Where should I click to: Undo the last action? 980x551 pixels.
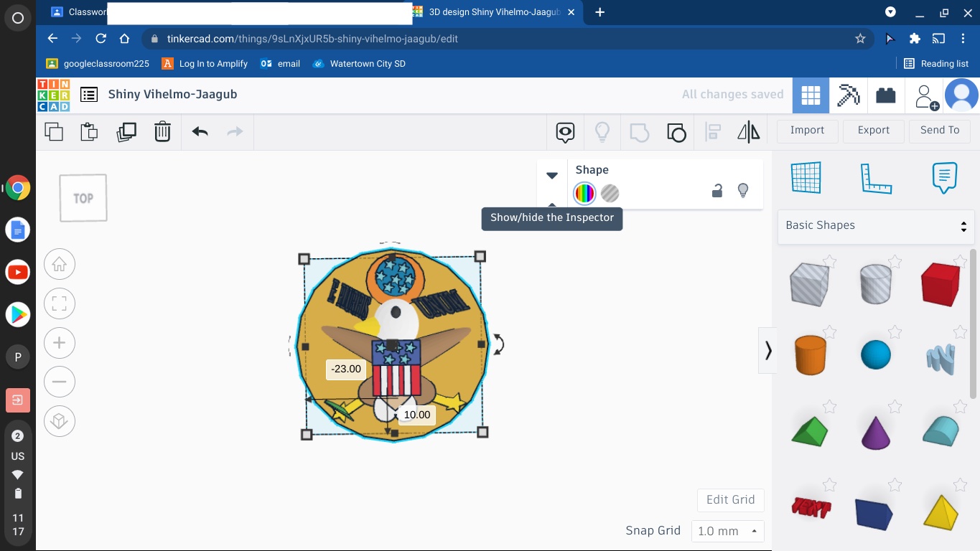[x=200, y=131]
